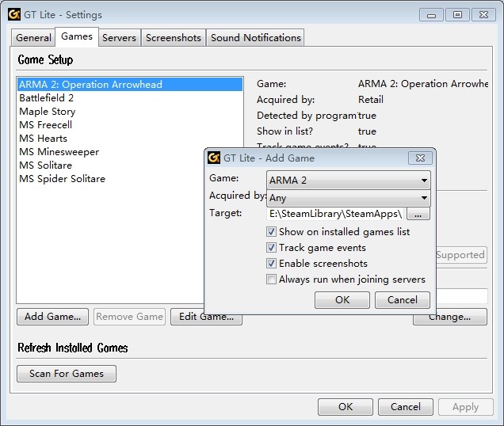This screenshot has height=426, width=504.
Task: Click the Detected by program label
Action: pos(307,116)
